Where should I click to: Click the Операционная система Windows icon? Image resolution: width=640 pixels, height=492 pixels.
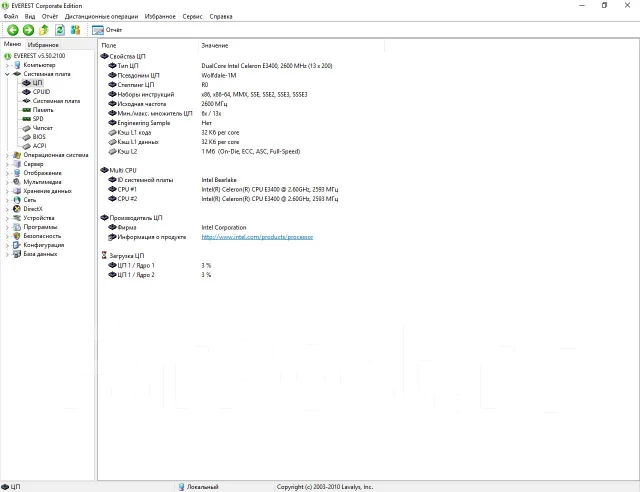click(x=17, y=155)
